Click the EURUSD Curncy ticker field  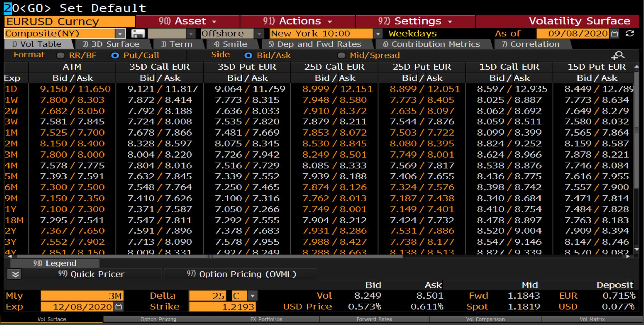click(x=70, y=21)
